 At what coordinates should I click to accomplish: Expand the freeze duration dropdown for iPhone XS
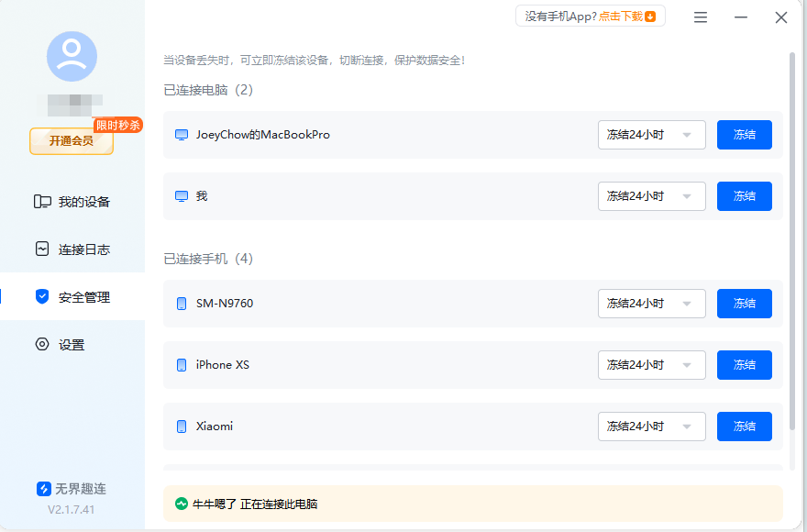(651, 364)
